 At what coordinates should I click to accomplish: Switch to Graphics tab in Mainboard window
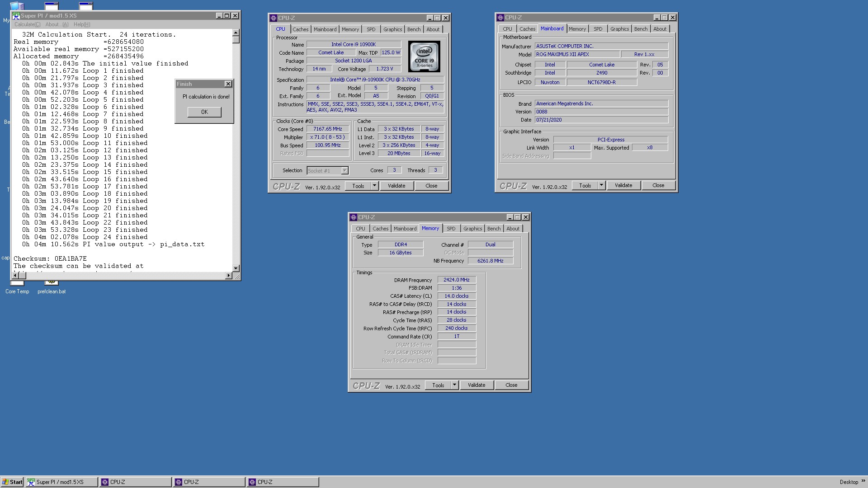[x=619, y=29]
